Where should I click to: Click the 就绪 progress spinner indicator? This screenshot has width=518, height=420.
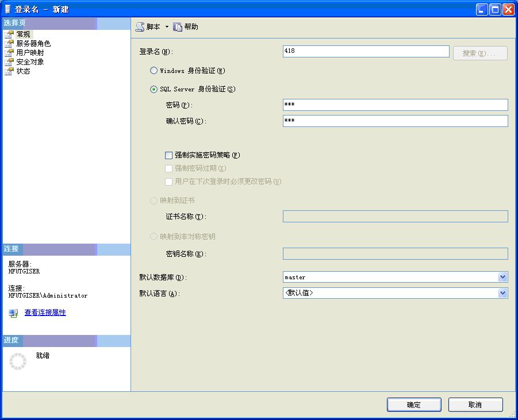click(18, 361)
